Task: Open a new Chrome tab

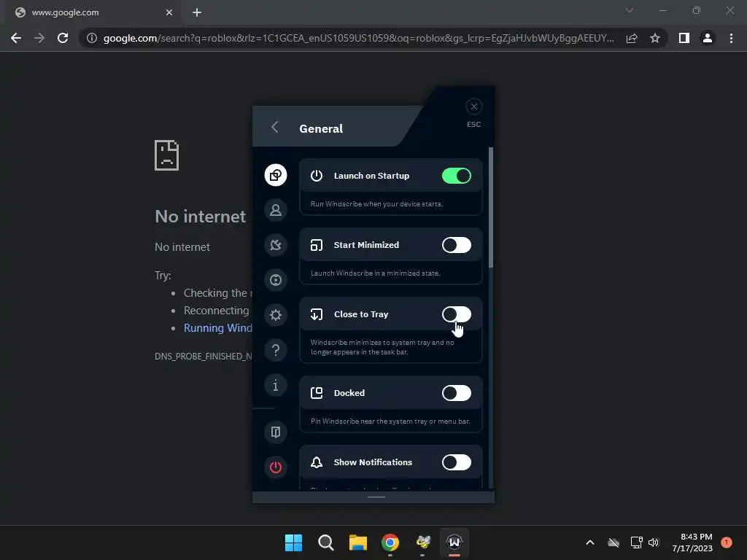Action: coord(197,13)
